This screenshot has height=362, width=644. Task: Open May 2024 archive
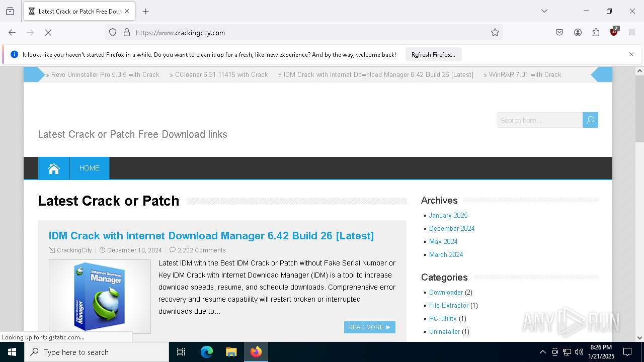(x=443, y=241)
